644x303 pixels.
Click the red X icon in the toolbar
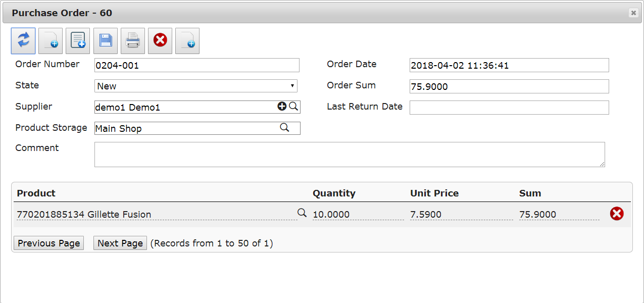(x=160, y=40)
